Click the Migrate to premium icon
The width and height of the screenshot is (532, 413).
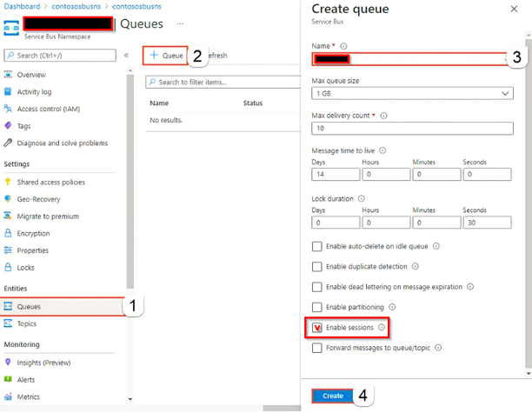pos(8,216)
